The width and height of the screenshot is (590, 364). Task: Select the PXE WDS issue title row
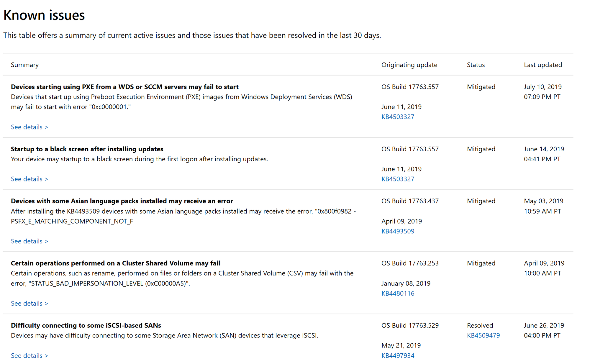pos(124,87)
